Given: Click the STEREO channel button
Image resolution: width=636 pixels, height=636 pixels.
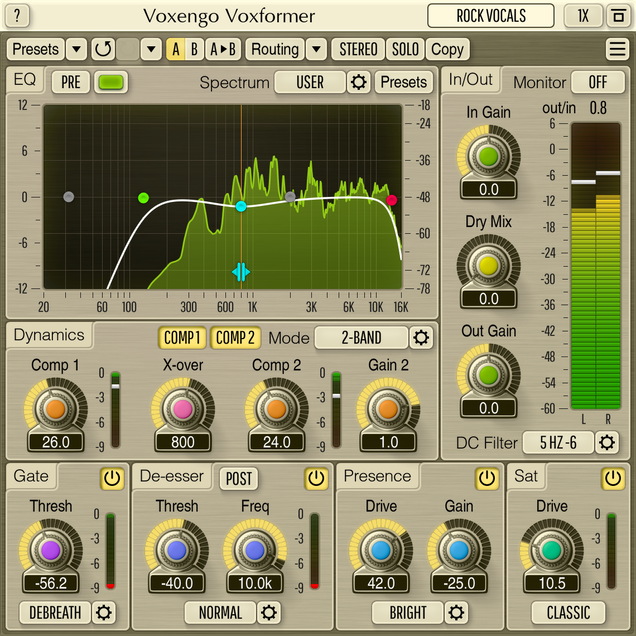Looking at the screenshot, I should (x=358, y=49).
